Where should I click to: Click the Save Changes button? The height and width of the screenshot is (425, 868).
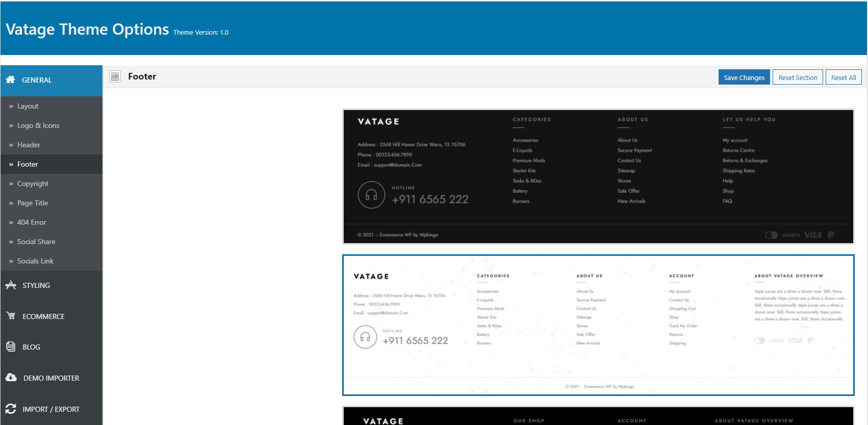(744, 77)
